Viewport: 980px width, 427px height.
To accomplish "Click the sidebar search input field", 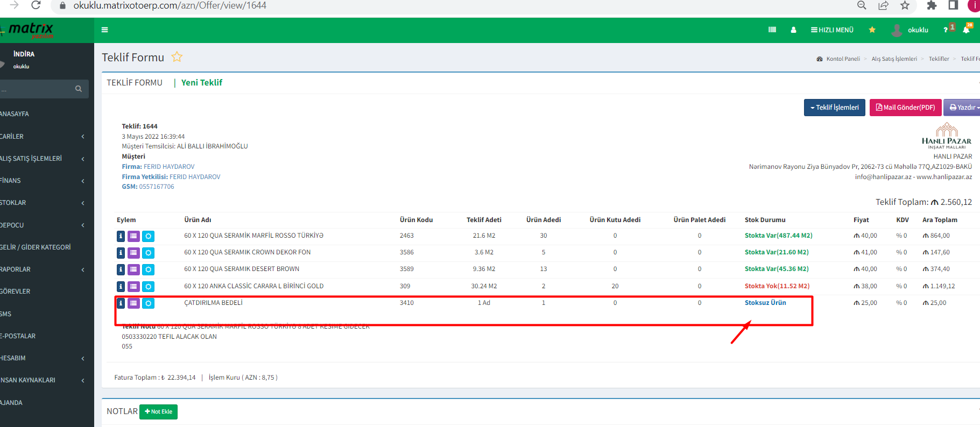I will coord(35,89).
